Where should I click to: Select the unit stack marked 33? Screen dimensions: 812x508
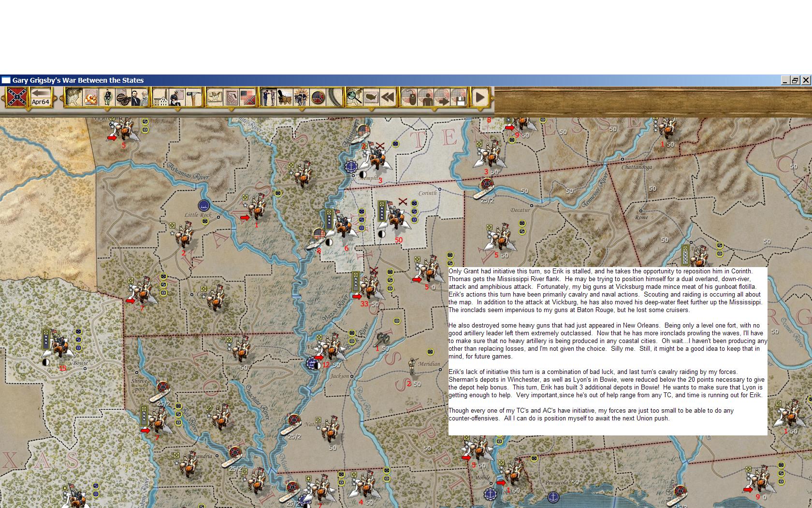[x=369, y=286]
